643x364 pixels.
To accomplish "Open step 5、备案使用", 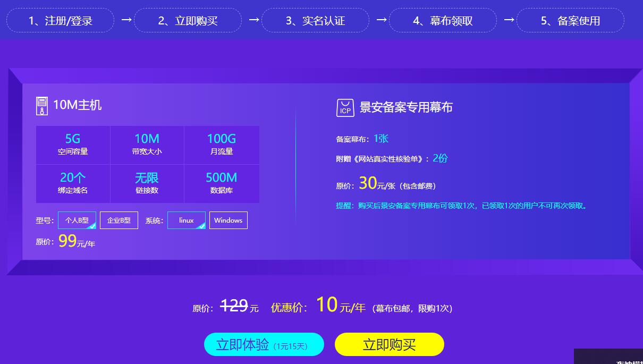I will (x=570, y=20).
